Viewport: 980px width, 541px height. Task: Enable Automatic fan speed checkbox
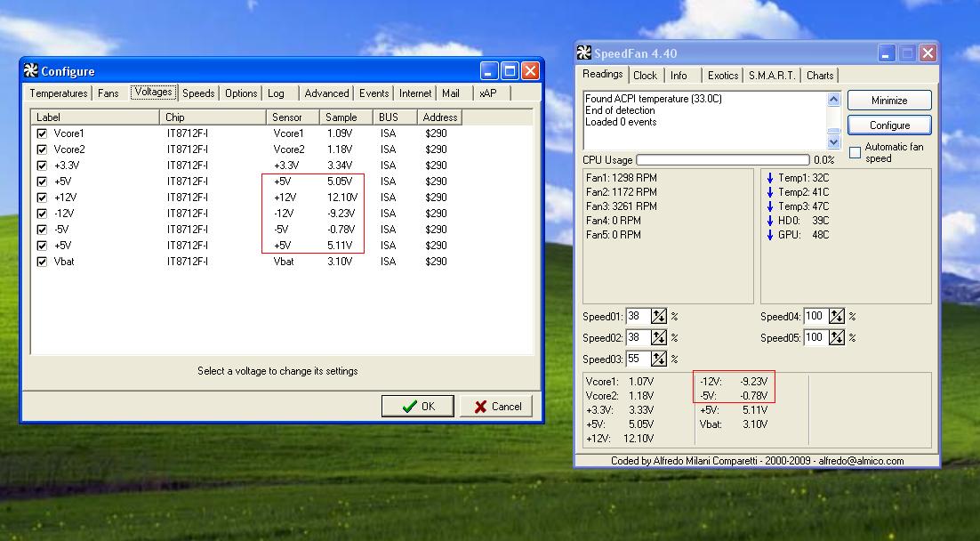(855, 153)
